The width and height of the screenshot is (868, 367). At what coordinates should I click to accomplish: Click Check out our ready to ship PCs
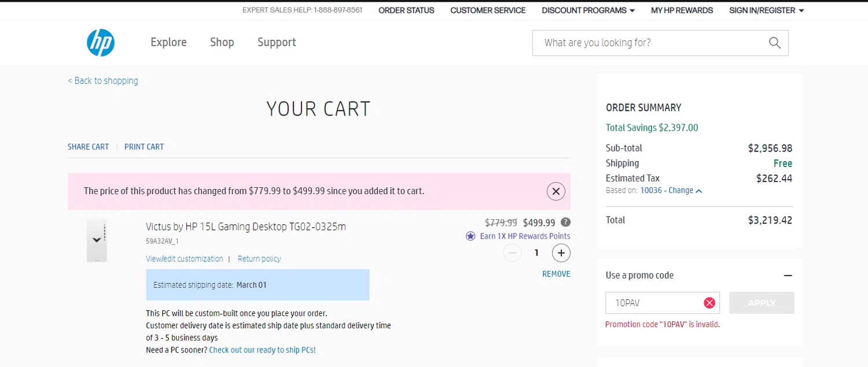(262, 350)
